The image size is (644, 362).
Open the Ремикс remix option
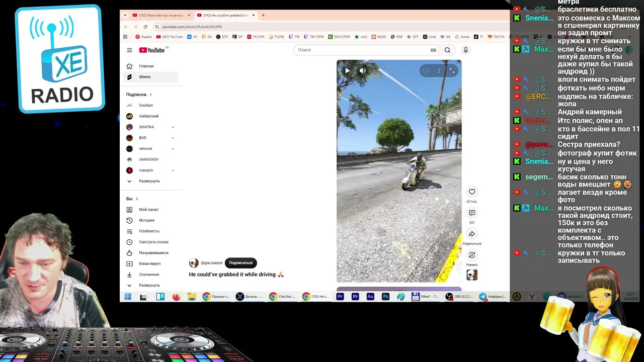(472, 255)
